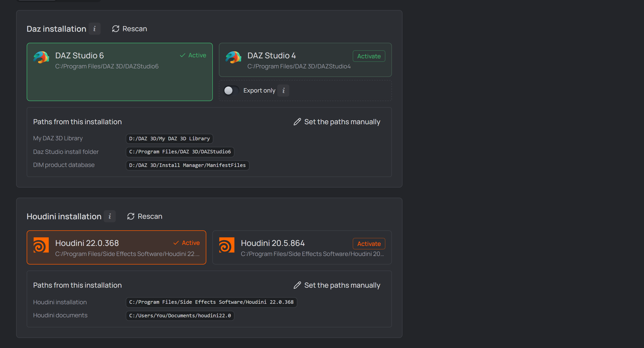Image resolution: width=644 pixels, height=348 pixels.
Task: Click pencil icon in Daz paths section
Action: click(x=297, y=122)
